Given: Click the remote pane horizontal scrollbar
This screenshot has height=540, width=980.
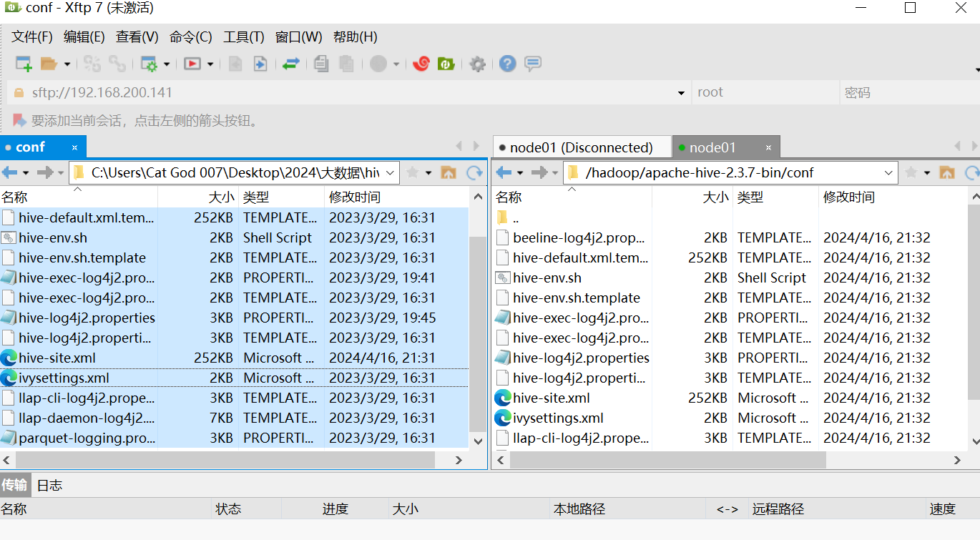Looking at the screenshot, I should [668, 460].
